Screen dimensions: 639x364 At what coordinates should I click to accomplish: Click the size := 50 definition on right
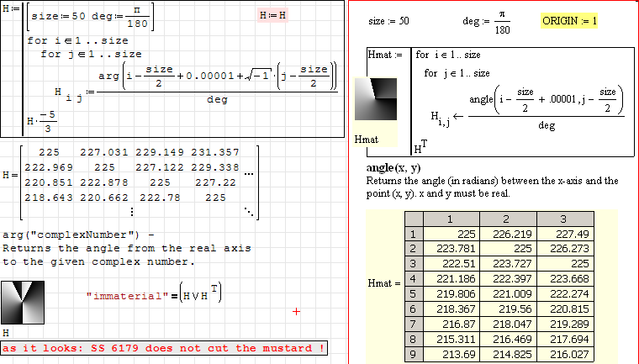tap(390, 20)
